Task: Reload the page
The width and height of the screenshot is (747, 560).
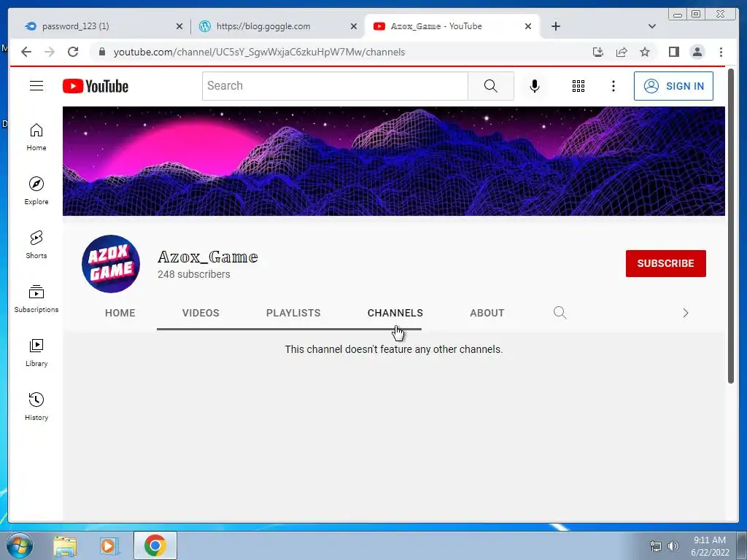Action: point(73,52)
